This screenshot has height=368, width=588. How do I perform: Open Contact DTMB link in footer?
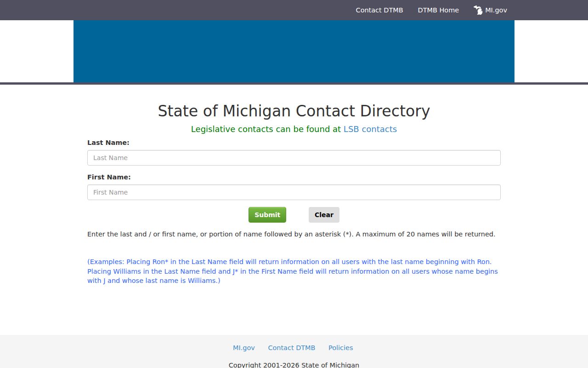[292, 348]
